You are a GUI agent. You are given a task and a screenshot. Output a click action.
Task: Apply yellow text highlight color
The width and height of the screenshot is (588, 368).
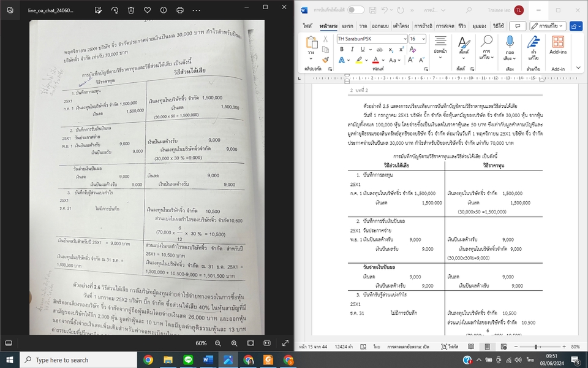(x=359, y=60)
